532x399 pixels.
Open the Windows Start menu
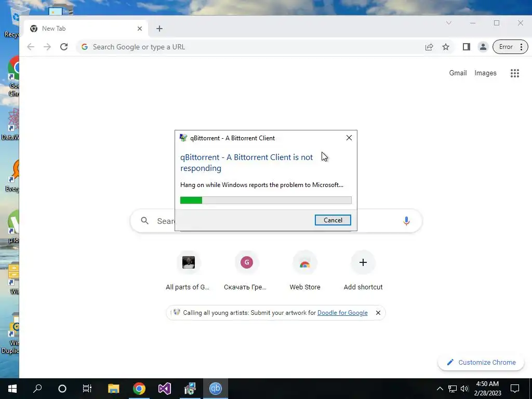[x=12, y=389]
